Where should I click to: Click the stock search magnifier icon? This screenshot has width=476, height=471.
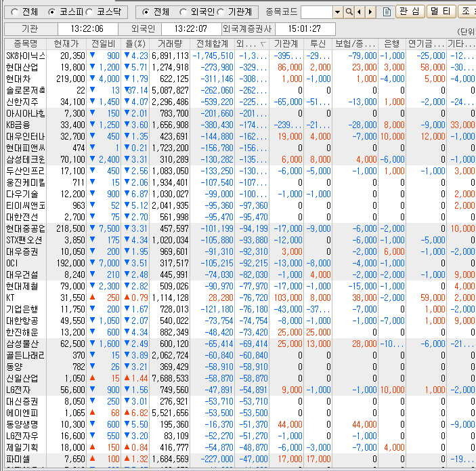(x=349, y=12)
